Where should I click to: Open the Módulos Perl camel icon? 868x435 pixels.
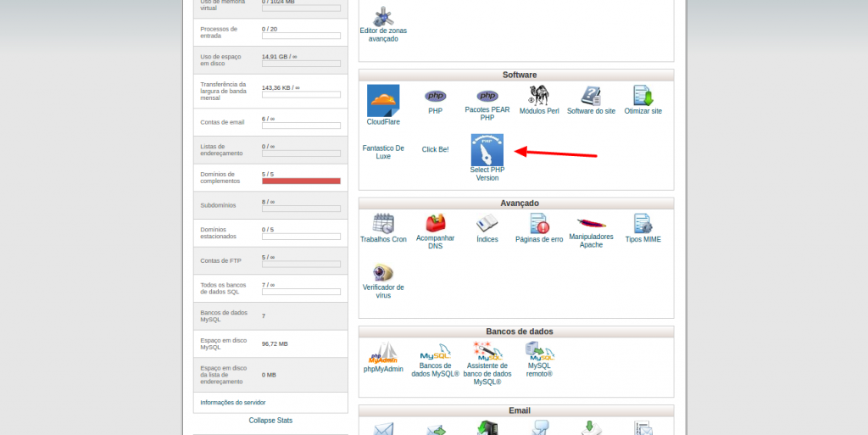(538, 95)
